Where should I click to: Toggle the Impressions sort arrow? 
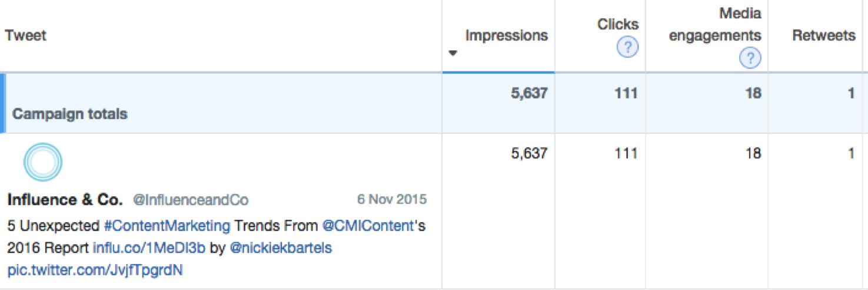tap(453, 54)
